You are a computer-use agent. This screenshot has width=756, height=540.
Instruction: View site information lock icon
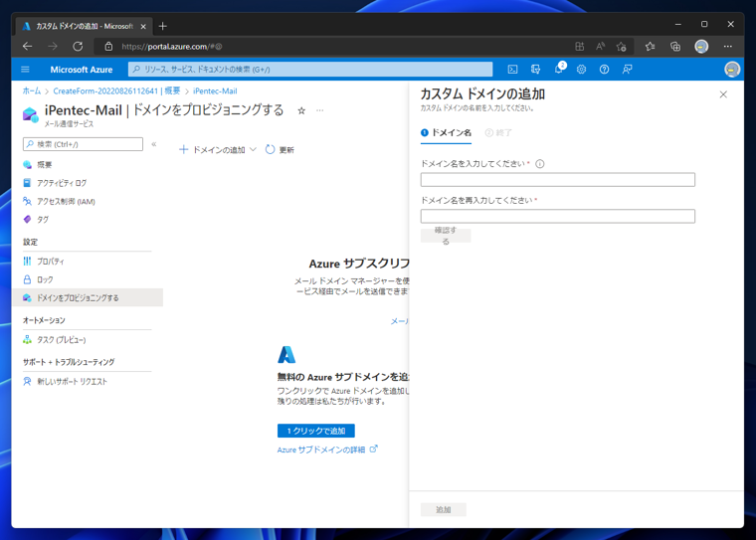109,47
